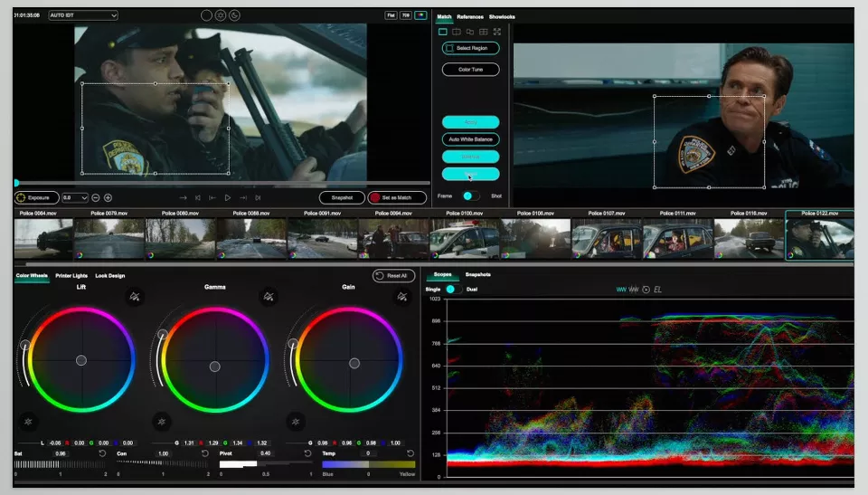Click the expand fullscreen viewer icon
The image size is (868, 495).
tap(497, 32)
